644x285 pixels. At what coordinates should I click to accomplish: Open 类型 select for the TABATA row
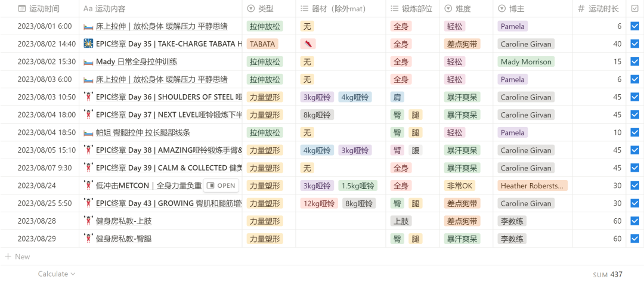coord(262,44)
